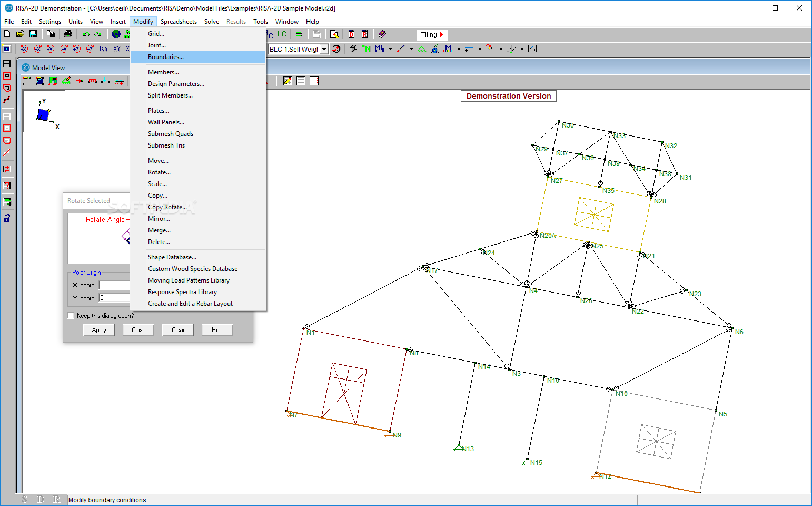
Task: Switch to the Iso view button
Action: coord(103,48)
